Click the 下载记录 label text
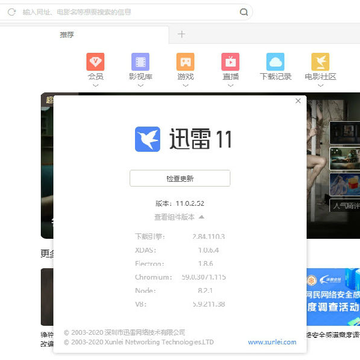Image resolution: width=360 pixels, height=360 pixels. [x=276, y=77]
